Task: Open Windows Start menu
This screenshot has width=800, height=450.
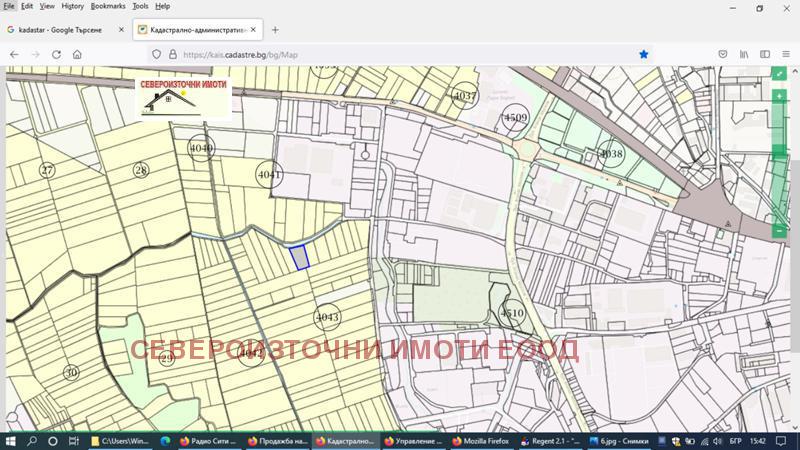Action: [11, 440]
